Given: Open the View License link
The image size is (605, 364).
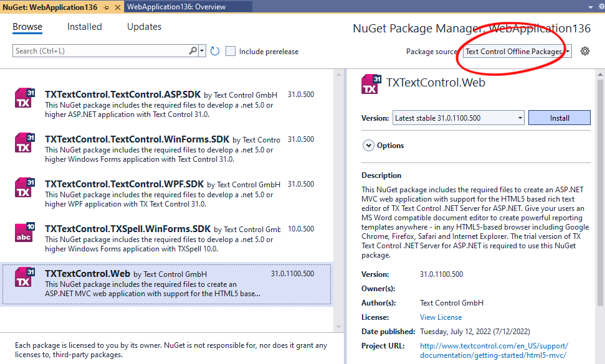Looking at the screenshot, I should (441, 317).
